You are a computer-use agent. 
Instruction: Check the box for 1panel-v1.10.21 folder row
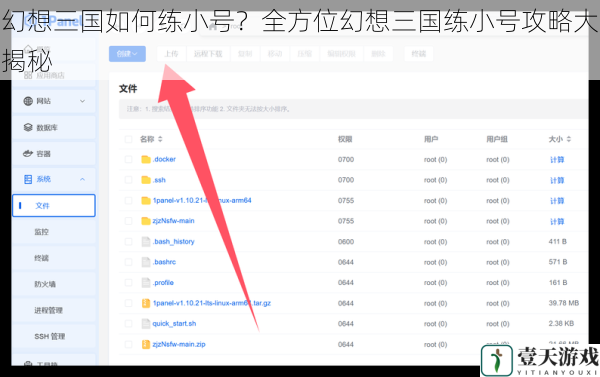pyautogui.click(x=129, y=201)
